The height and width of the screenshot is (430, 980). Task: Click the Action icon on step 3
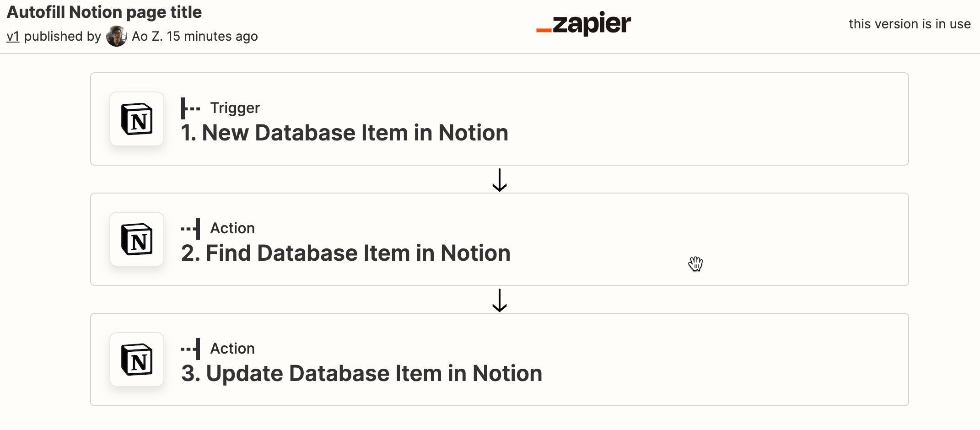(191, 349)
